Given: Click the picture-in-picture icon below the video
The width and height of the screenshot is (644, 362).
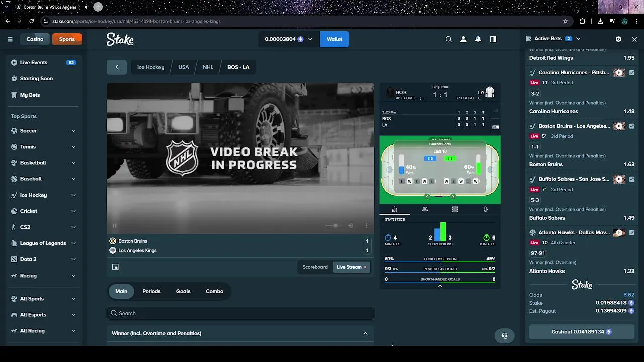Looking at the screenshot, I should coord(115,267).
